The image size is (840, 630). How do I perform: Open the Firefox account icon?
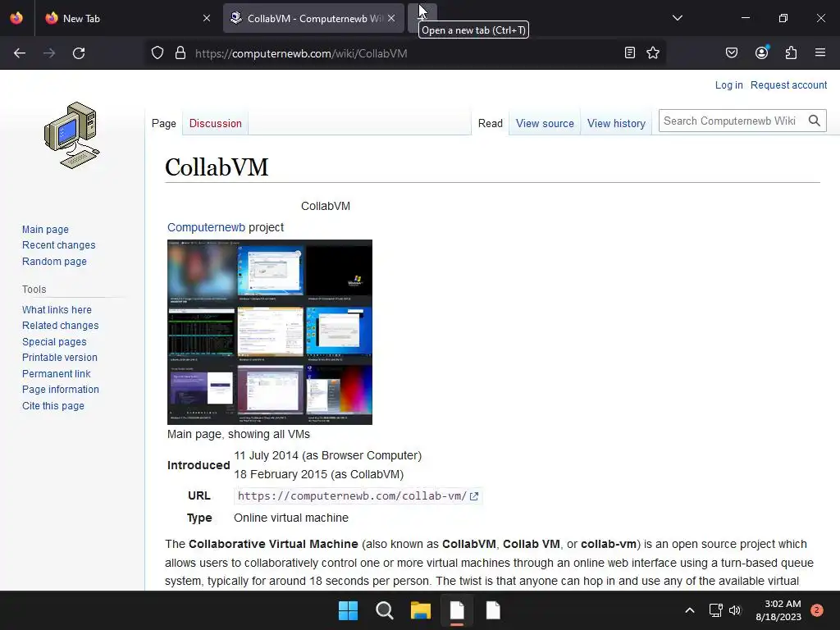pyautogui.click(x=761, y=53)
